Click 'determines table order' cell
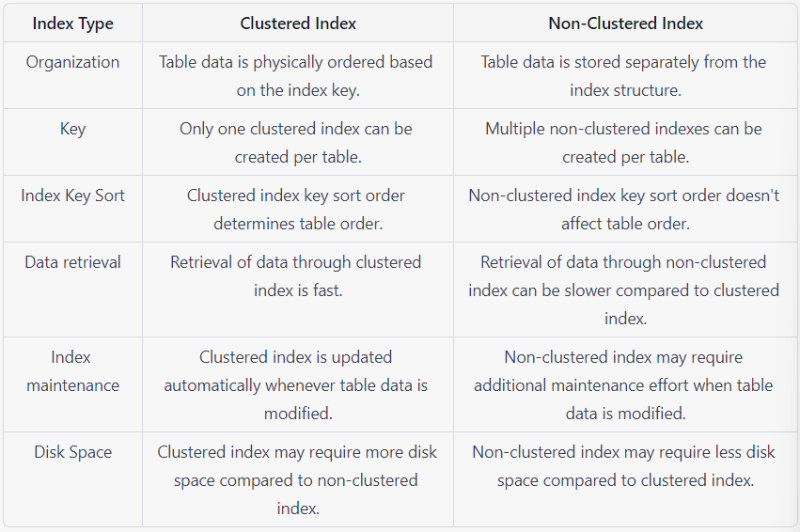 click(298, 209)
